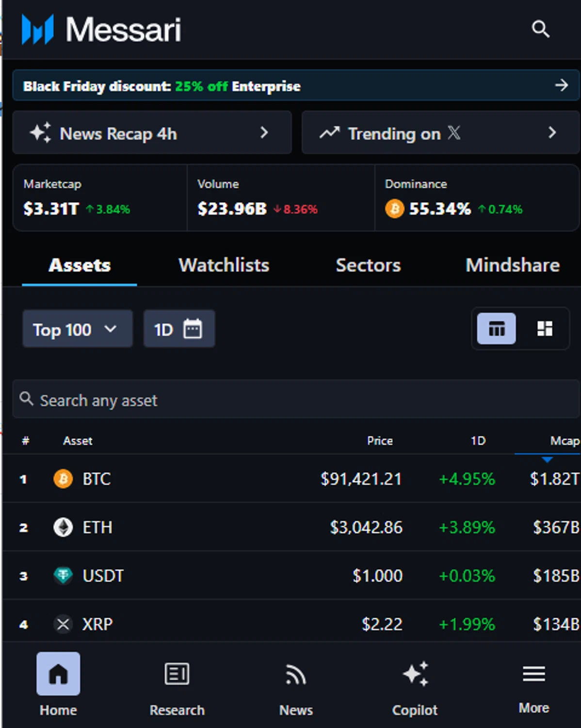Open the Black Friday discount banner
The image size is (581, 728).
tap(296, 86)
